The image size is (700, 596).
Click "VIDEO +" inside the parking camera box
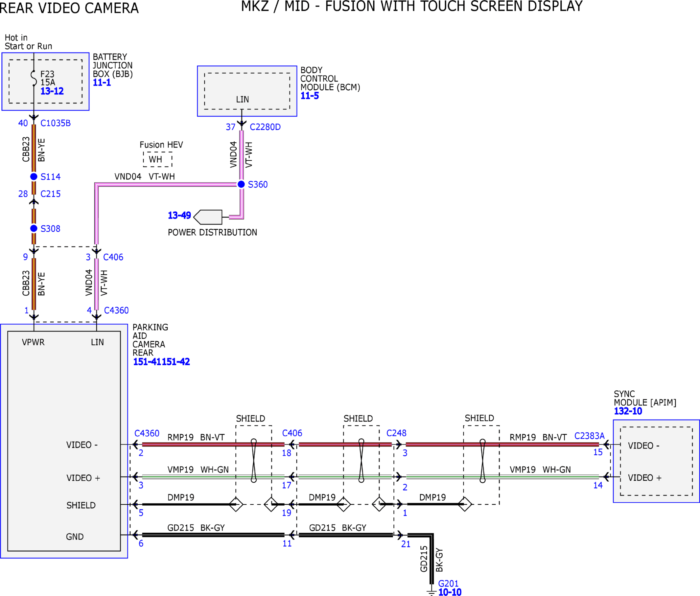83,478
